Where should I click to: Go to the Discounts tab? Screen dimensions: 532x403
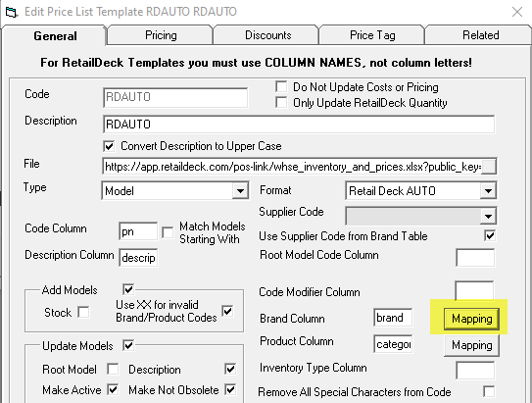pos(267,35)
